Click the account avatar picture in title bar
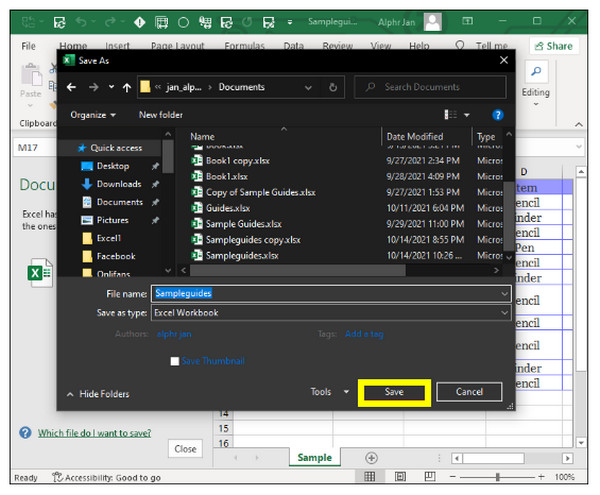Viewport: 600px width, 495px height. pyautogui.click(x=433, y=21)
